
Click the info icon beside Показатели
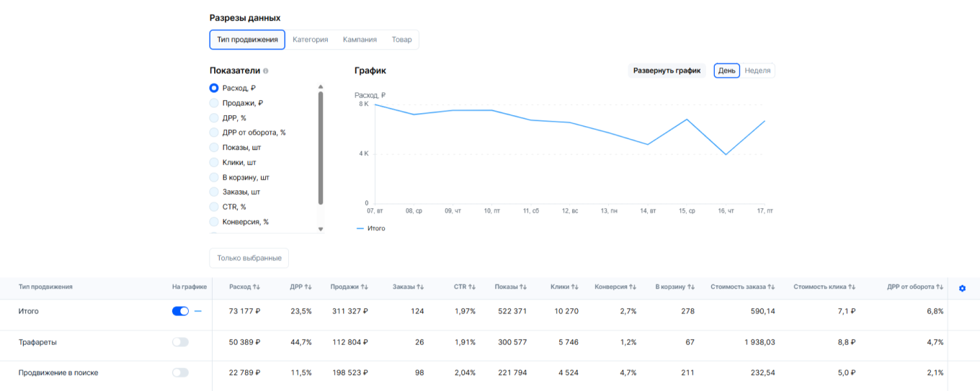(x=266, y=71)
